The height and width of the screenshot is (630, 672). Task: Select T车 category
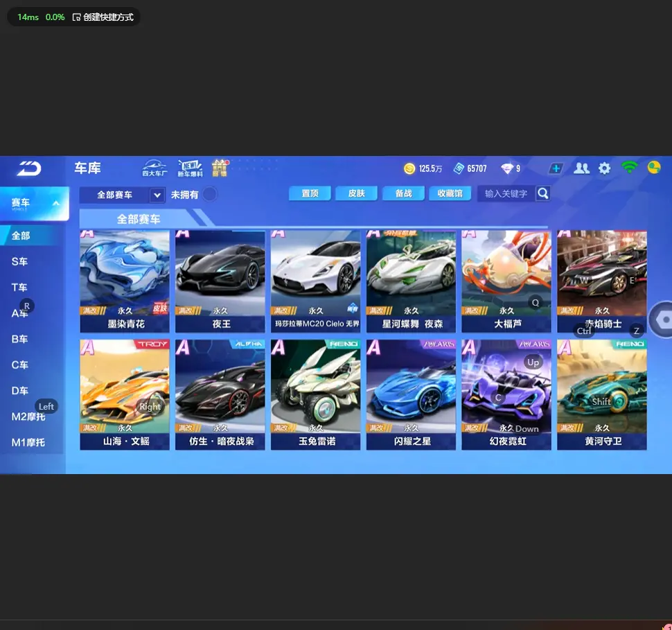[x=19, y=288]
